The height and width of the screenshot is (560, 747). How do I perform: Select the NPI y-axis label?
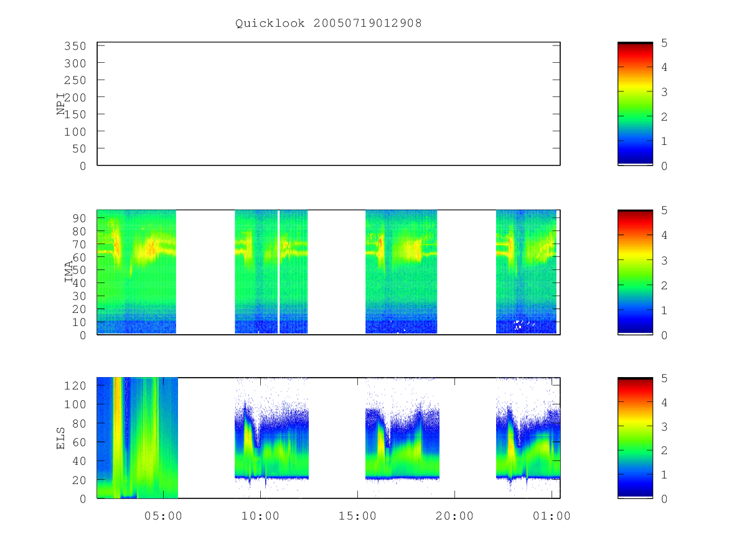(61, 104)
